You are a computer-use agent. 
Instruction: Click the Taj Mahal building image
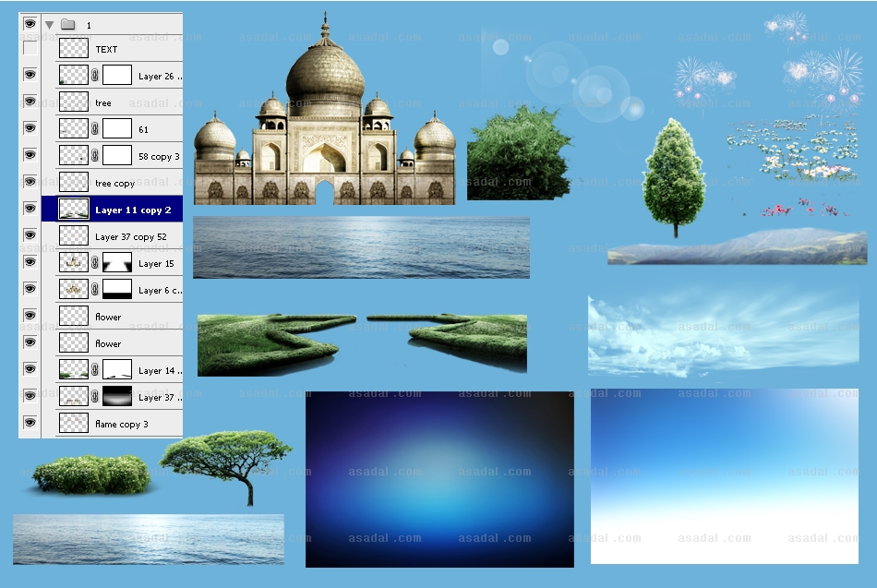pyautogui.click(x=324, y=129)
